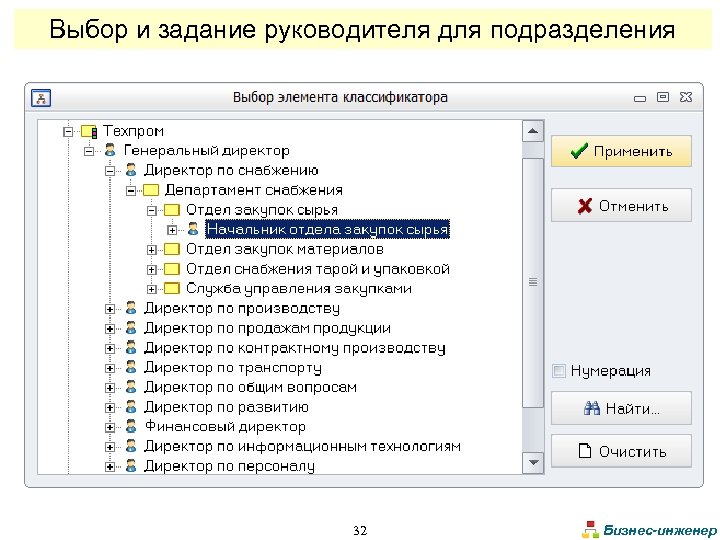Select the Директор по развитию row

pyautogui.click(x=226, y=407)
